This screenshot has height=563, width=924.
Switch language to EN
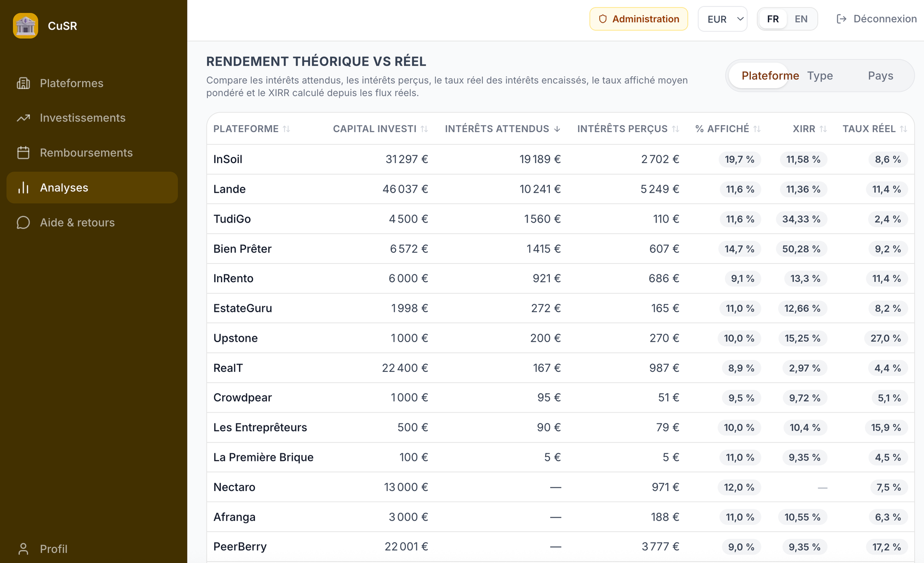[x=801, y=19]
